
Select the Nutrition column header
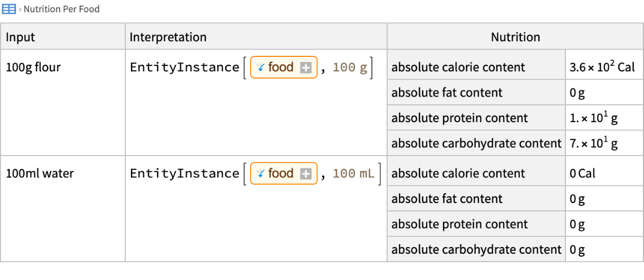515,37
